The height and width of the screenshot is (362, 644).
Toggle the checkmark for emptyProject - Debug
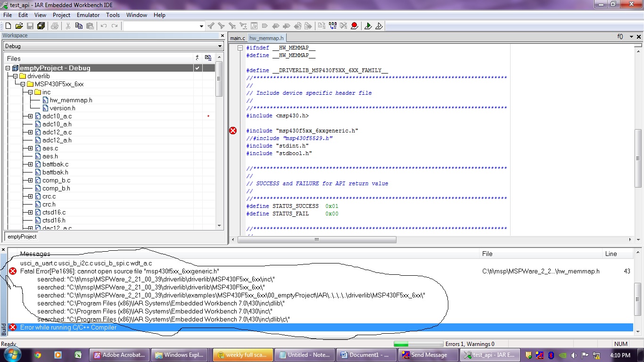198,68
